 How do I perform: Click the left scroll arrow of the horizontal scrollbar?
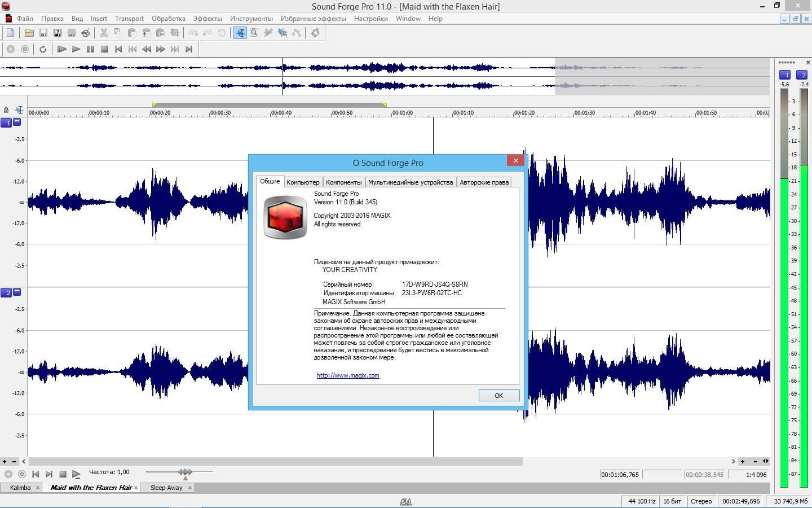[x=24, y=461]
